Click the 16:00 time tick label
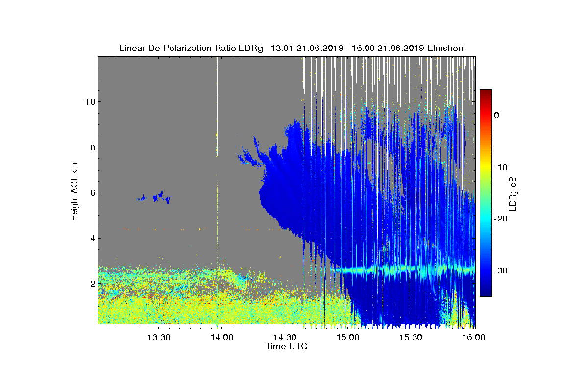 (474, 337)
